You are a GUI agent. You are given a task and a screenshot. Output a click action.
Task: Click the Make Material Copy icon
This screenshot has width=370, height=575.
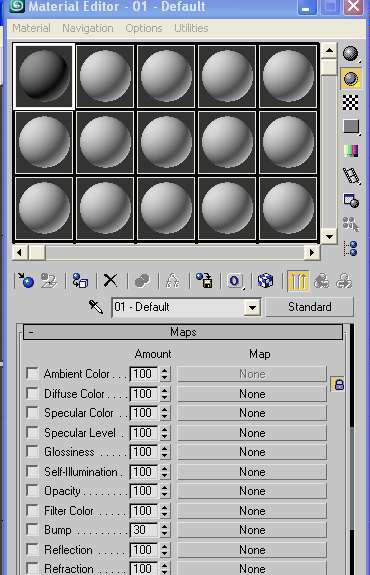[x=142, y=281]
